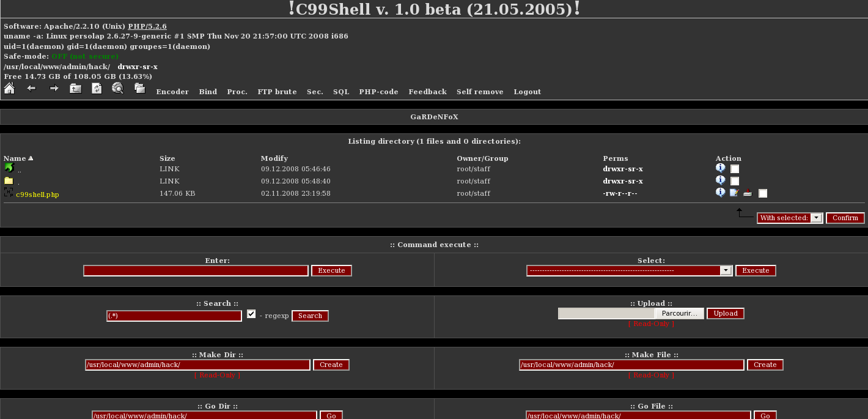Click the Make Dir path input field
This screenshot has height=419, width=868.
point(197,365)
